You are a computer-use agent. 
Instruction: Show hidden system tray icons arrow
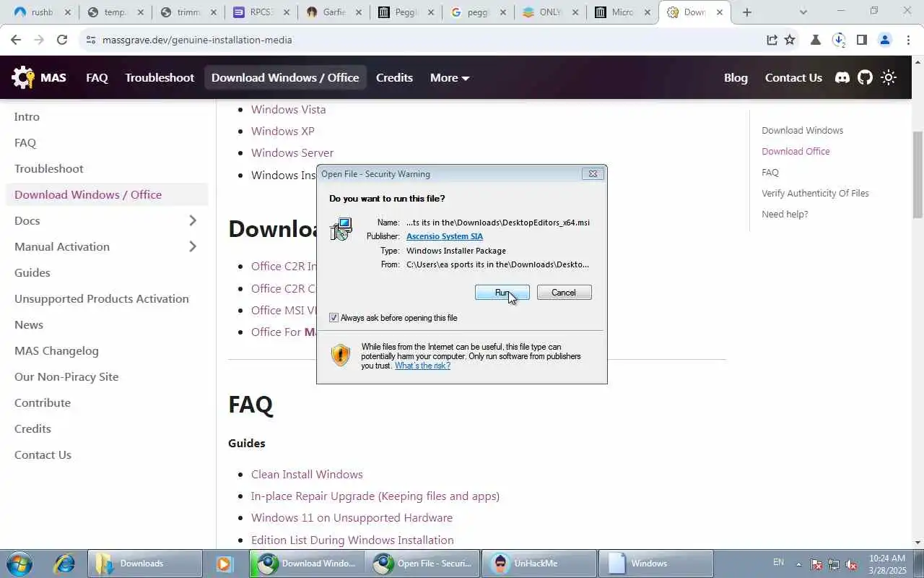coord(798,564)
